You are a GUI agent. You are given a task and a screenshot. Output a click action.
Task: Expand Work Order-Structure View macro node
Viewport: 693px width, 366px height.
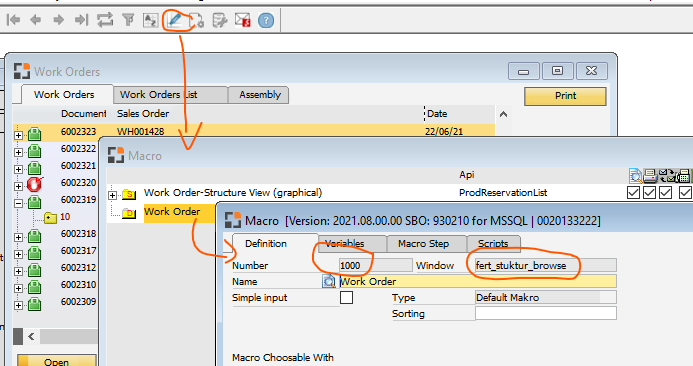point(113,195)
